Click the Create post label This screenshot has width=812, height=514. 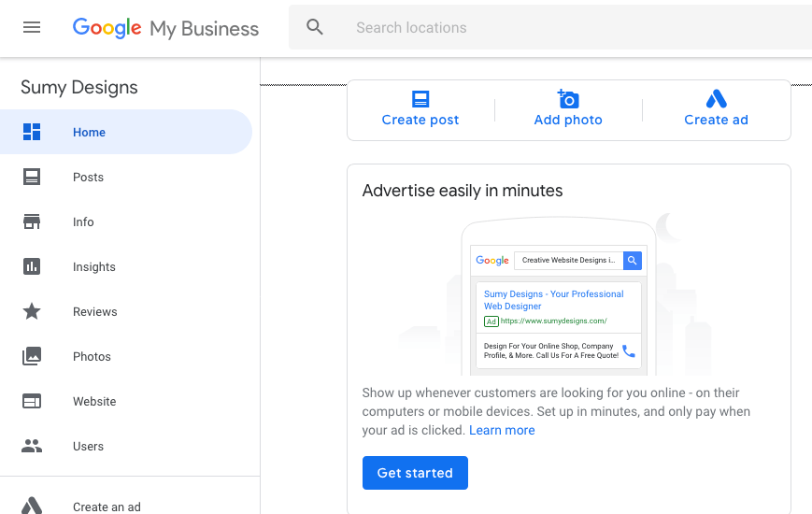coord(420,120)
